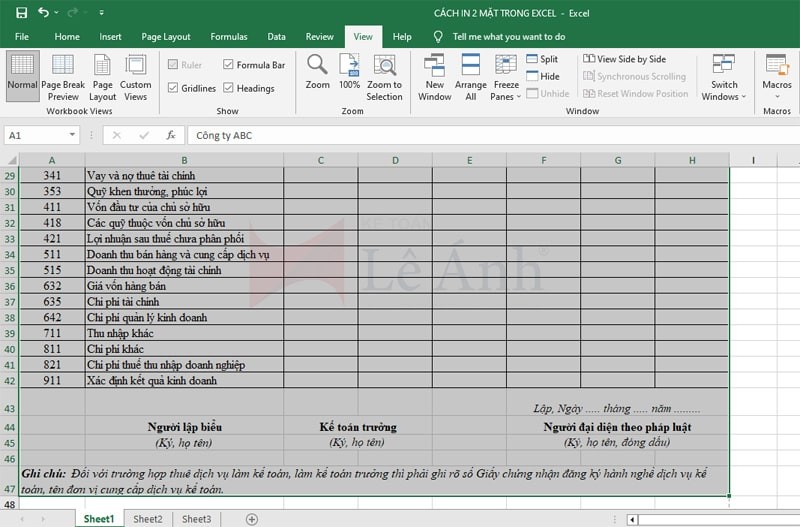Open Custom Views
The width and height of the screenshot is (800, 527).
(135, 78)
